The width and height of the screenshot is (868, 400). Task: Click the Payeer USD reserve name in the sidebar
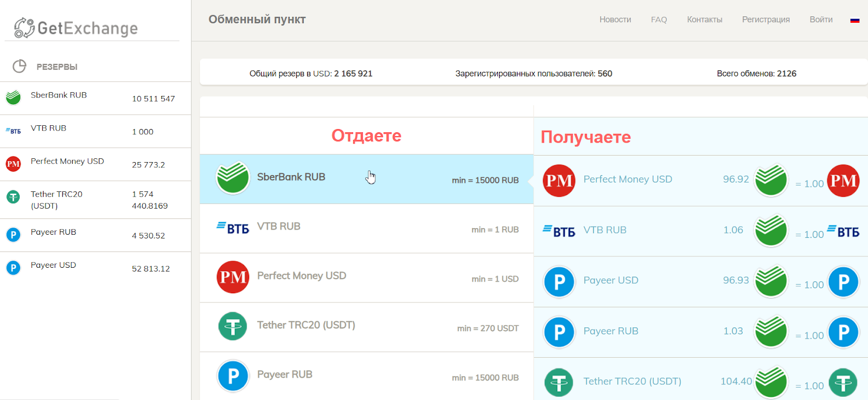click(53, 265)
